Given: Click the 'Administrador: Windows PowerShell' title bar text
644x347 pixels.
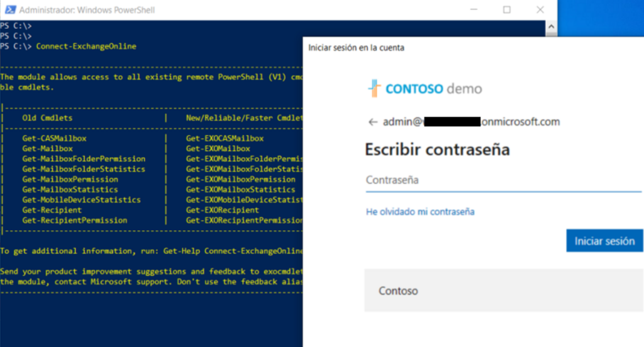Looking at the screenshot, I should click(87, 10).
